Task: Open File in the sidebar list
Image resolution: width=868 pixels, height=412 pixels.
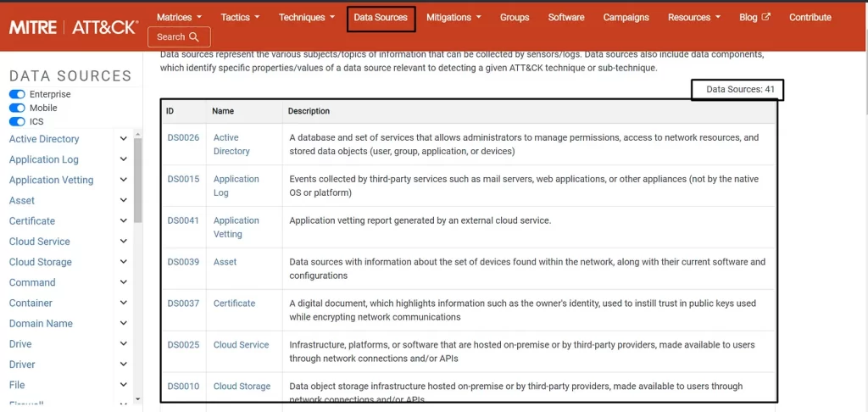Action: point(17,385)
